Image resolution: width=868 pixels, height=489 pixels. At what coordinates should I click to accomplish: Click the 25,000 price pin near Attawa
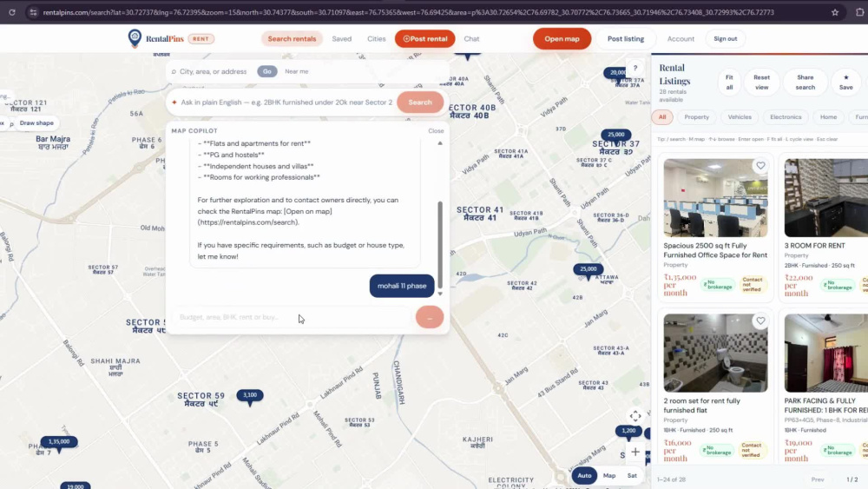(x=588, y=270)
